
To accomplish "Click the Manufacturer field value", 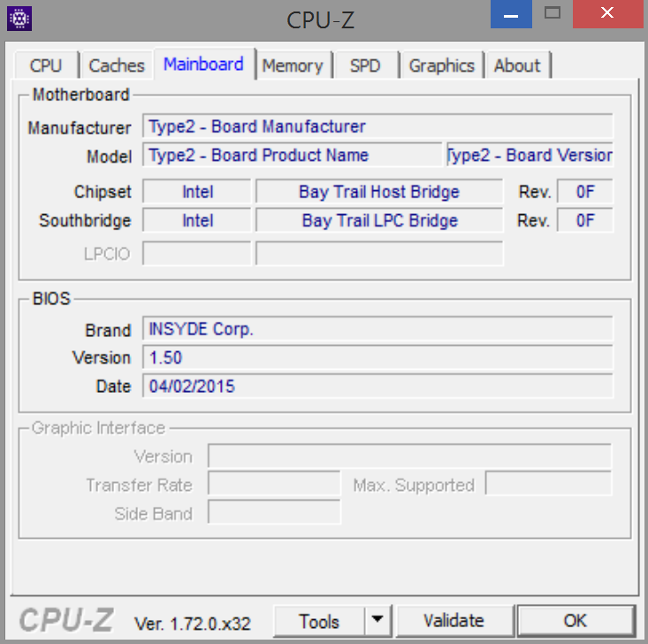I will [x=377, y=126].
